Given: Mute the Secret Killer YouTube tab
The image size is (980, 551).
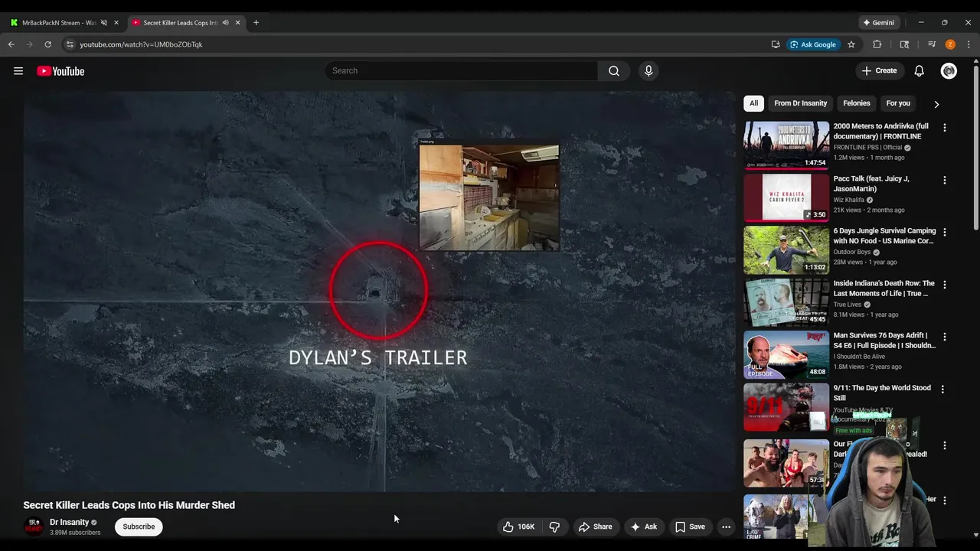Looking at the screenshot, I should pos(225,23).
